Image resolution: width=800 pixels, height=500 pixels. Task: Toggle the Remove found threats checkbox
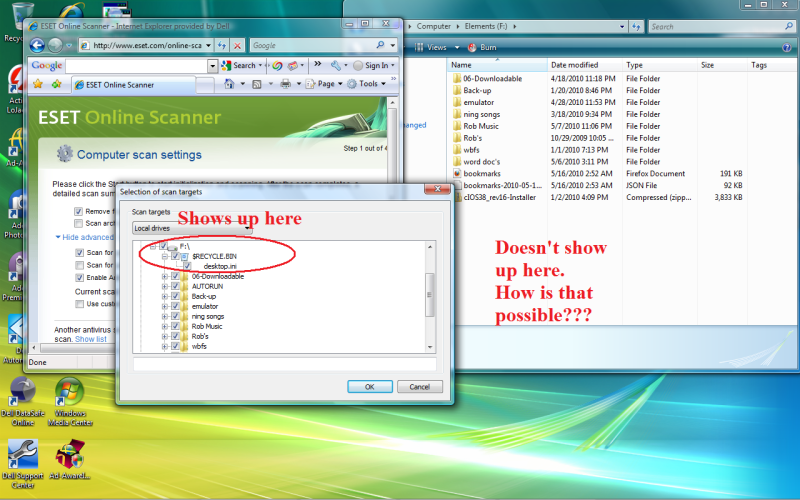point(79,211)
